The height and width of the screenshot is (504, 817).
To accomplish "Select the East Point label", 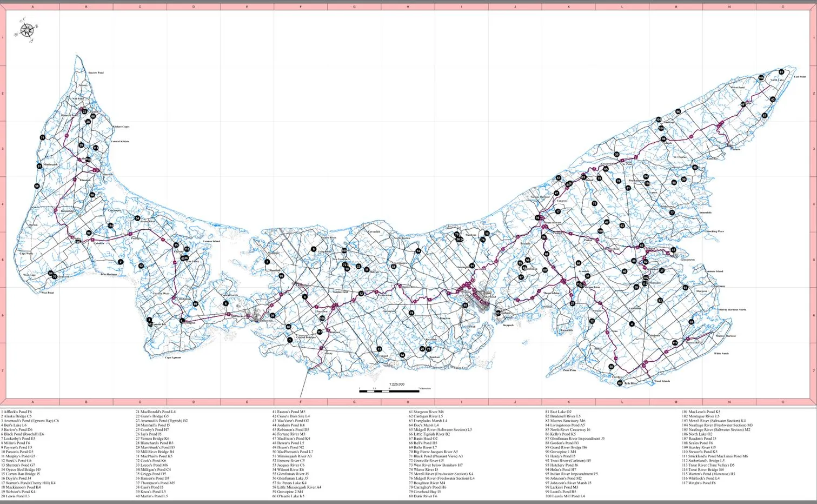I will [800, 77].
